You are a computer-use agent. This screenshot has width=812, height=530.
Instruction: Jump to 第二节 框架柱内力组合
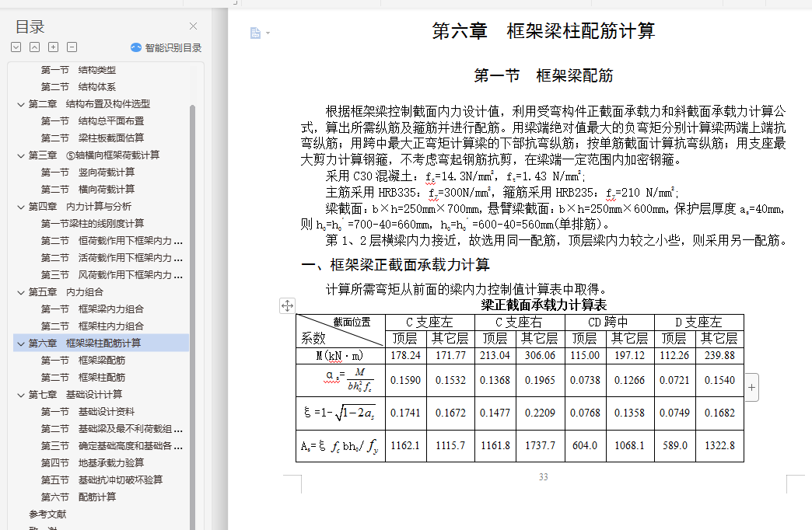point(93,326)
